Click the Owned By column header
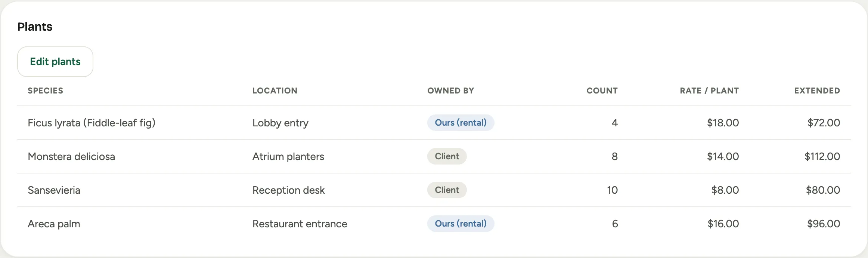The width and height of the screenshot is (868, 258). tap(451, 90)
